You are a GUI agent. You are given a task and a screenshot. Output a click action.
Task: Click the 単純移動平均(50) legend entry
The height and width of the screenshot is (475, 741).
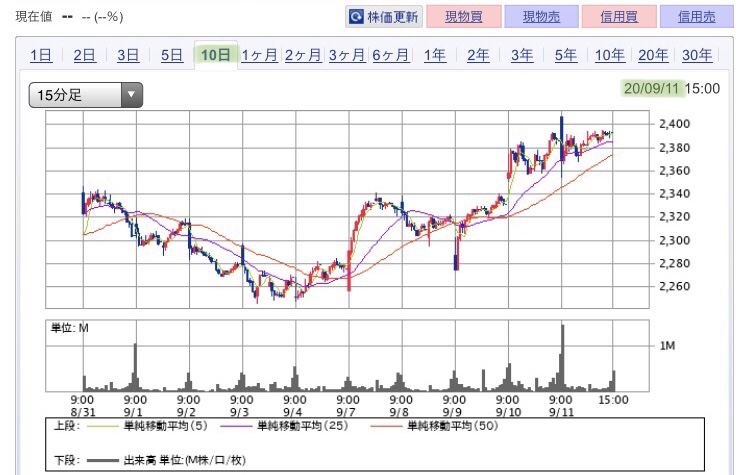(453, 426)
